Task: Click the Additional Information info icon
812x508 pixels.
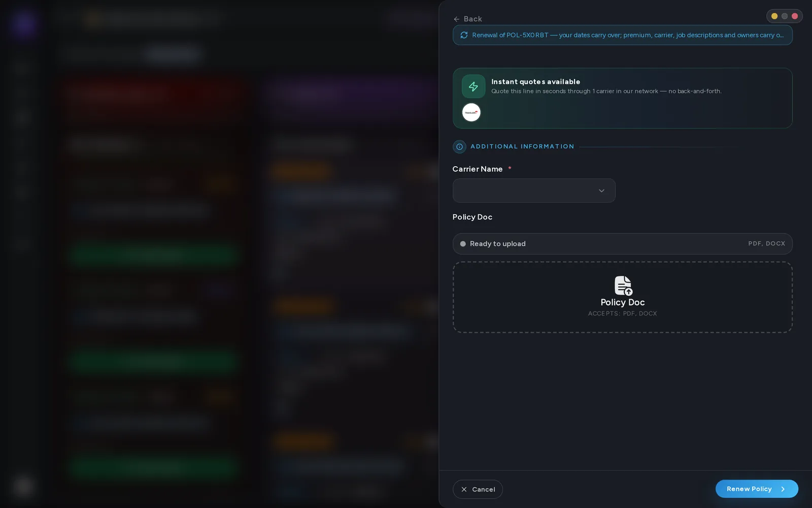Action: pyautogui.click(x=459, y=147)
